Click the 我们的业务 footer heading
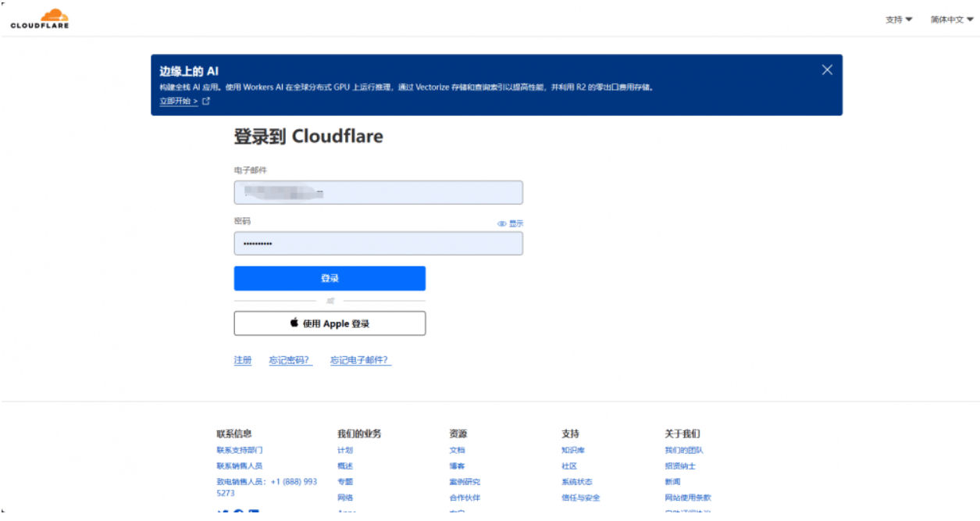This screenshot has width=980, height=521. coord(359,434)
